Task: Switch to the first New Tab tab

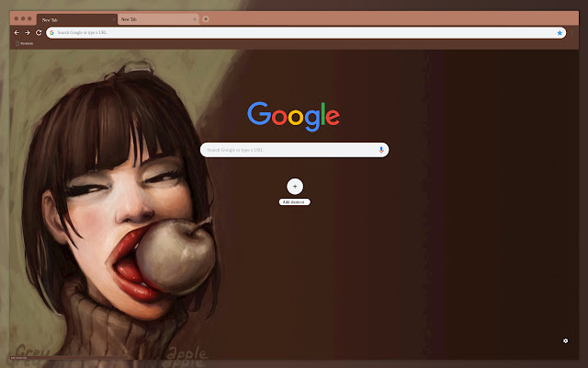Action: 77,19
